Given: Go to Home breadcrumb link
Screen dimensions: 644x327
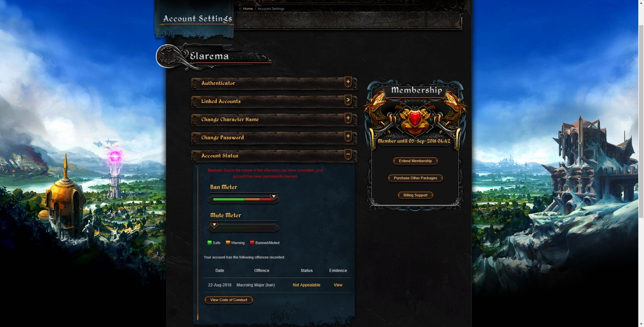Looking at the screenshot, I should 248,9.
